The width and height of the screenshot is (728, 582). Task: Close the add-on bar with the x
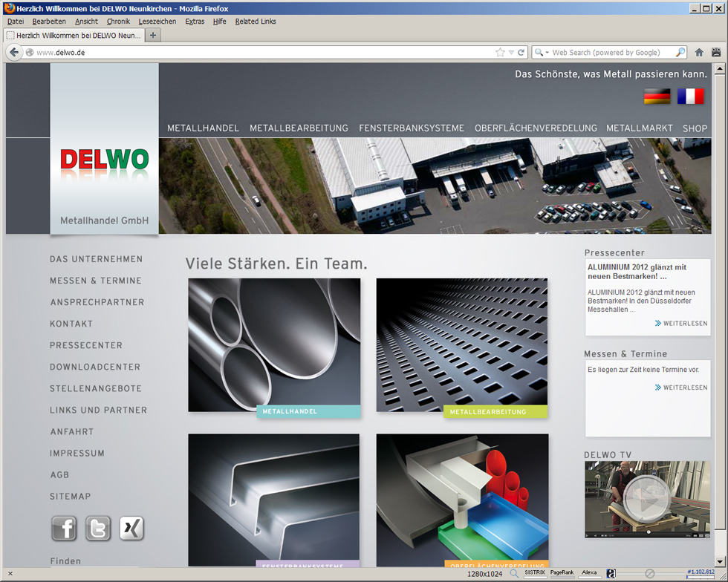(x=10, y=574)
